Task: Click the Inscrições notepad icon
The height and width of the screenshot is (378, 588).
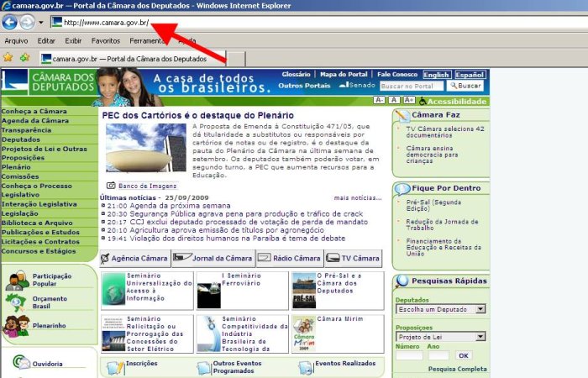Action: click(115, 368)
